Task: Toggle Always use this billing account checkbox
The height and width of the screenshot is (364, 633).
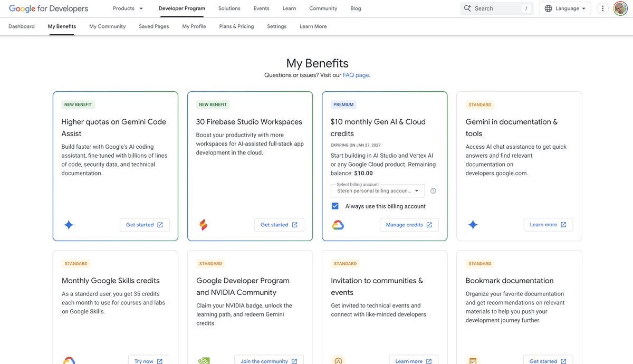Action: 335,206
